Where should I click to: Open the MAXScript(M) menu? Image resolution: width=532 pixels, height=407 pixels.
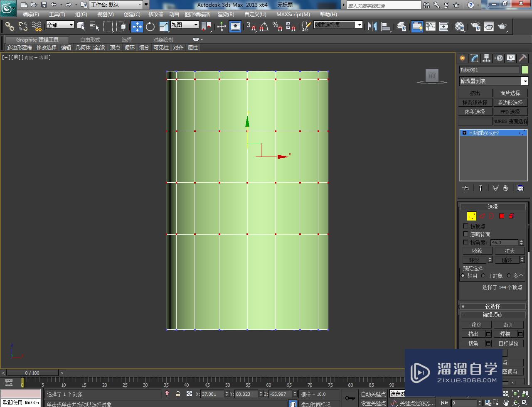tap(293, 14)
